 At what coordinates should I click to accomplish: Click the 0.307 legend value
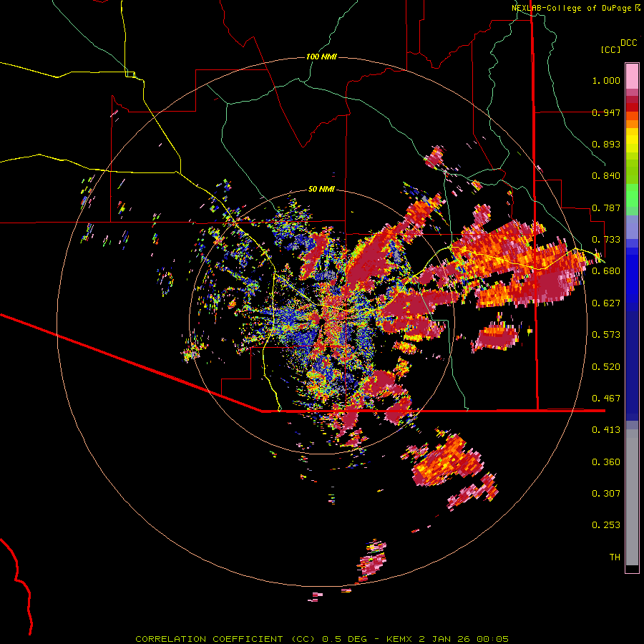(x=606, y=494)
